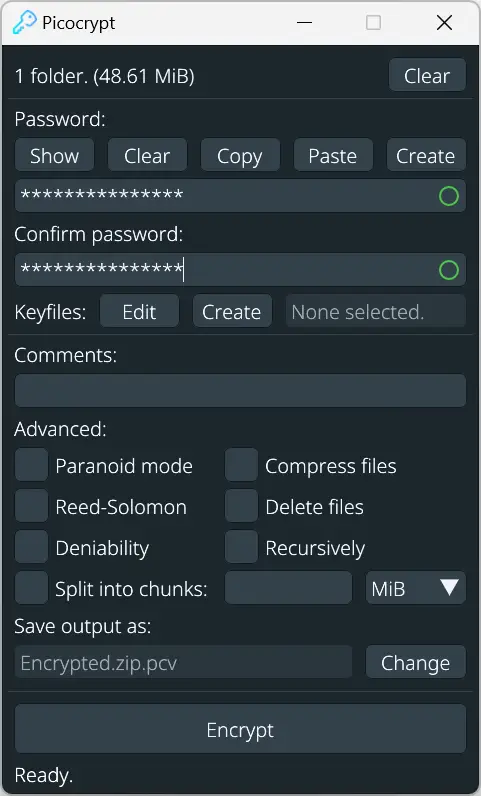Toggle the Recursively checkbox
The image size is (481, 796).
click(241, 547)
